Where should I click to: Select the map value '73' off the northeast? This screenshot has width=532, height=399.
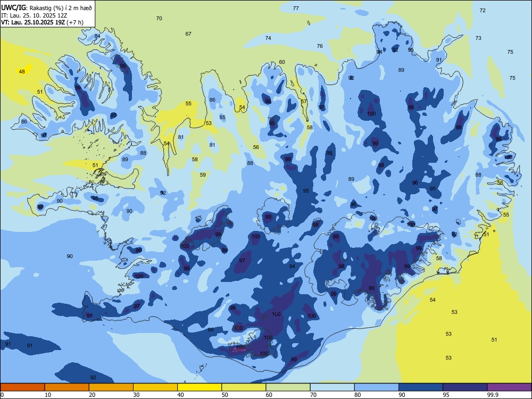(478, 38)
